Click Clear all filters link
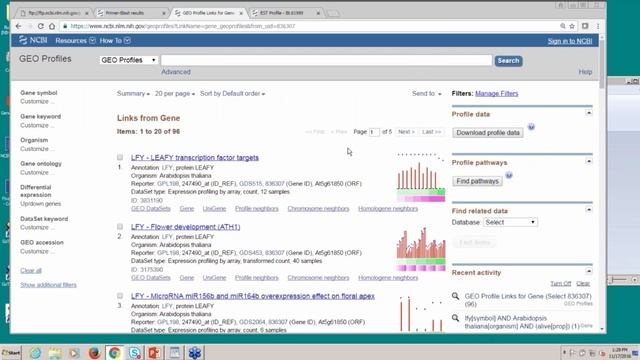Viewport: 640px width, 360px height. click(31, 271)
